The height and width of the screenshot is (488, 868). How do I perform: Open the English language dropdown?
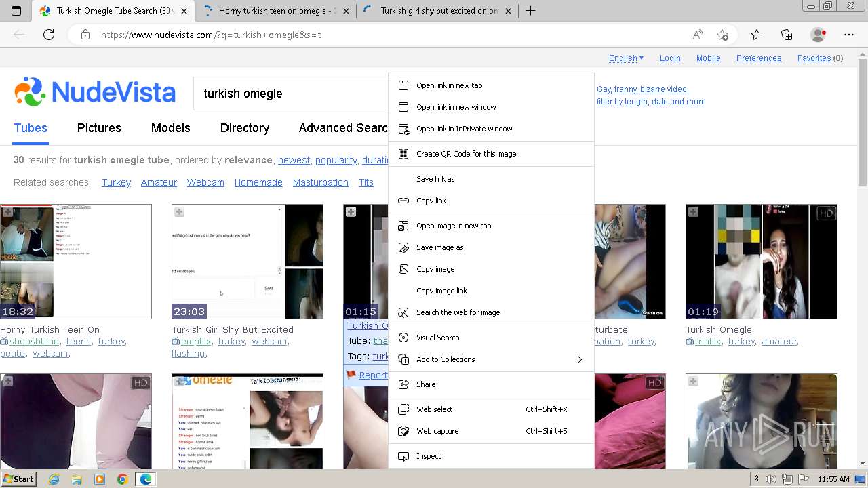point(626,58)
